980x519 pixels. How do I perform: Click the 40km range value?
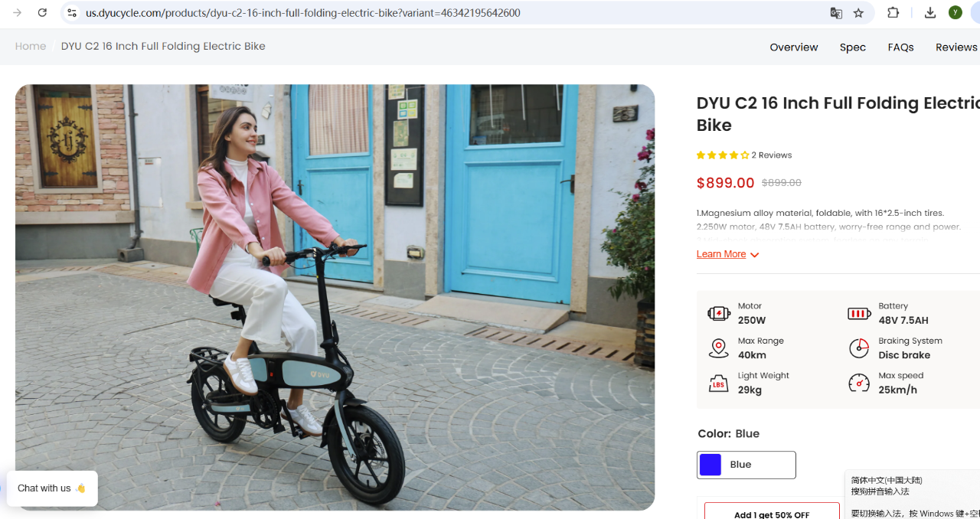[752, 355]
